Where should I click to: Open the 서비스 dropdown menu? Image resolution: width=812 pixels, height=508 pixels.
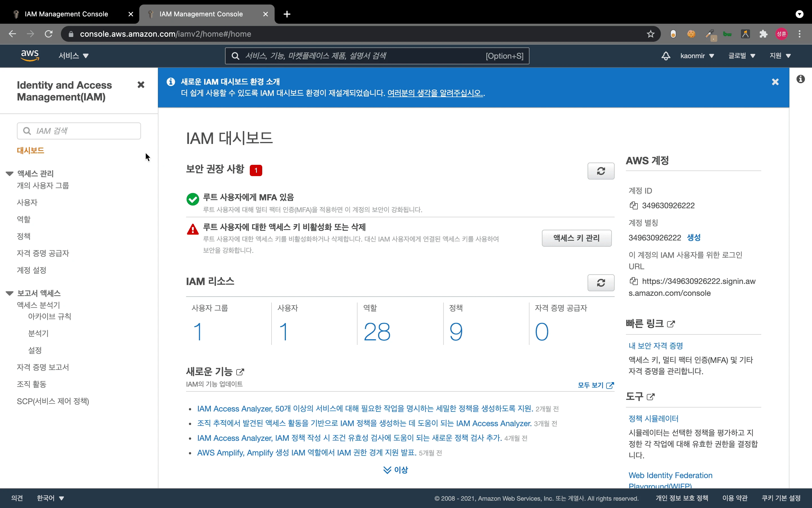[74, 56]
